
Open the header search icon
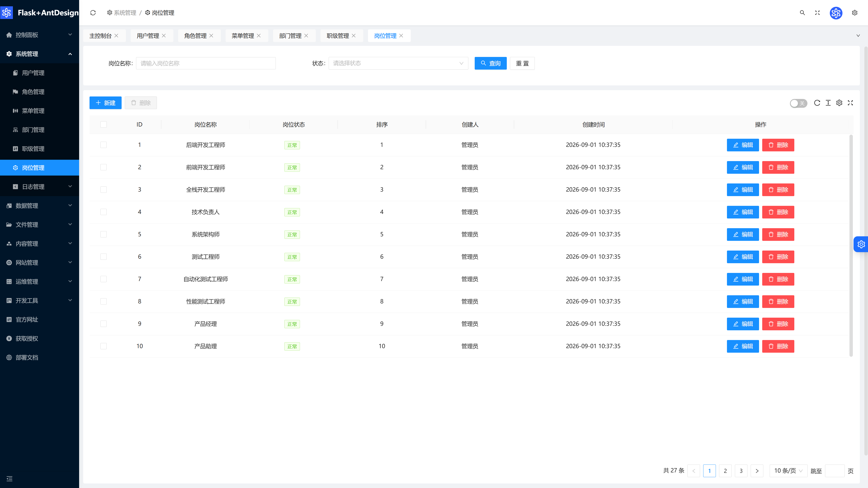[802, 13]
